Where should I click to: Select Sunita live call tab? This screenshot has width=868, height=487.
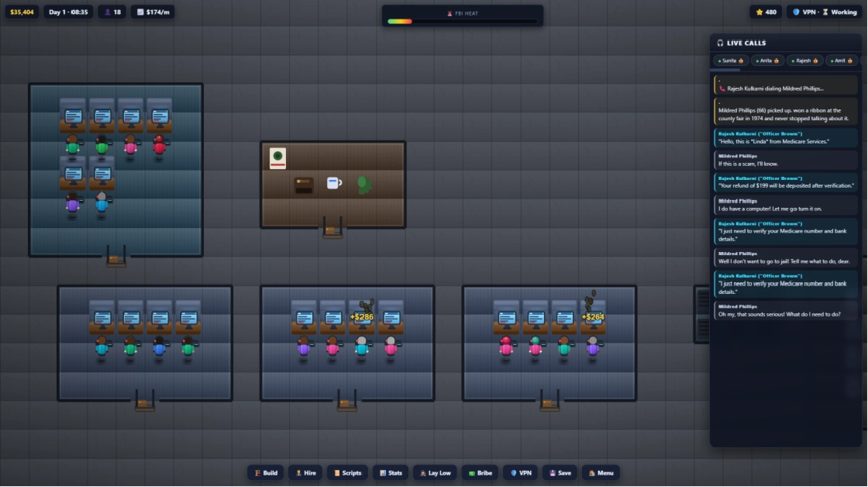click(732, 60)
